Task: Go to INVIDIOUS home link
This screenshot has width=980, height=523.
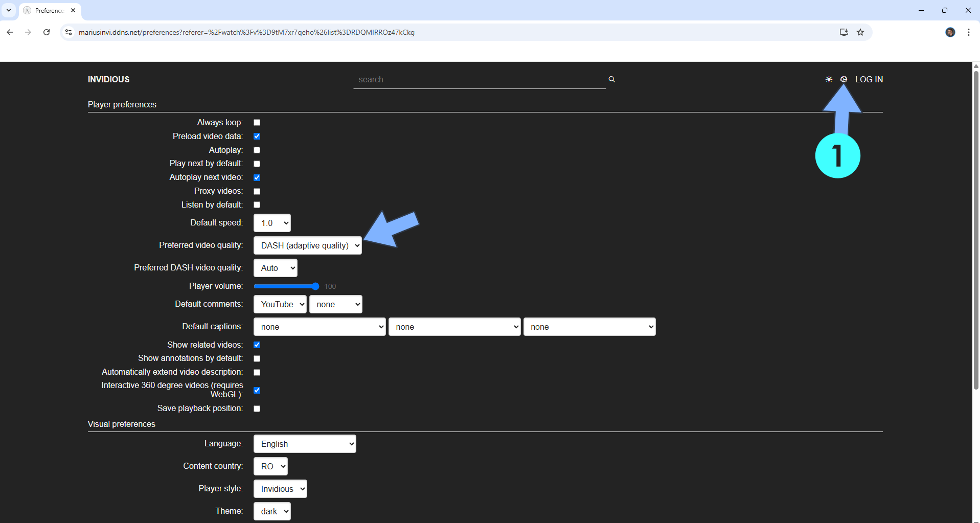Action: tap(108, 79)
